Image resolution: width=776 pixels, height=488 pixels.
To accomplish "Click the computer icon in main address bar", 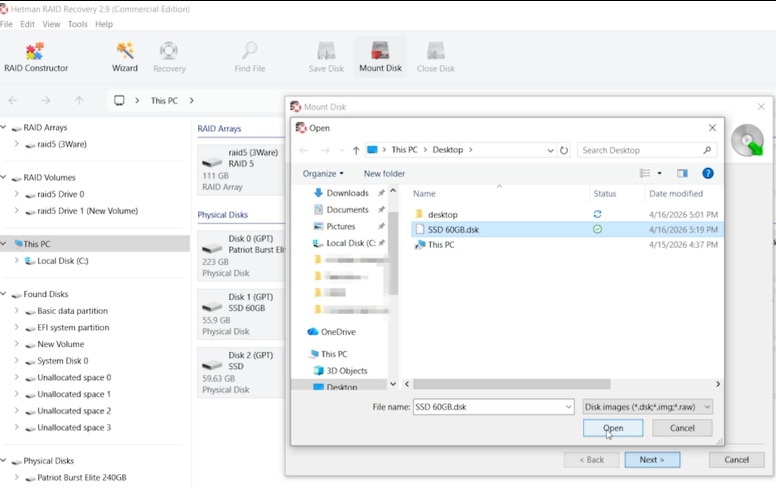I will click(119, 100).
